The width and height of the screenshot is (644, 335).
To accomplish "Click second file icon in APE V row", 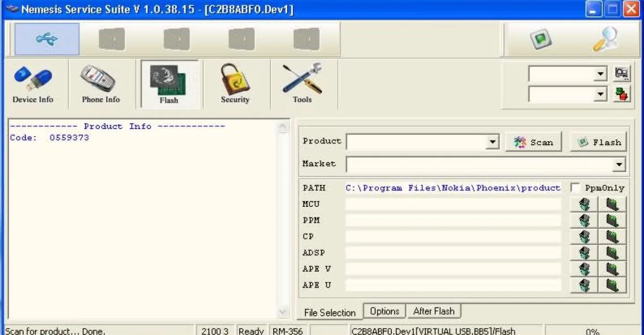I will coord(612,269).
